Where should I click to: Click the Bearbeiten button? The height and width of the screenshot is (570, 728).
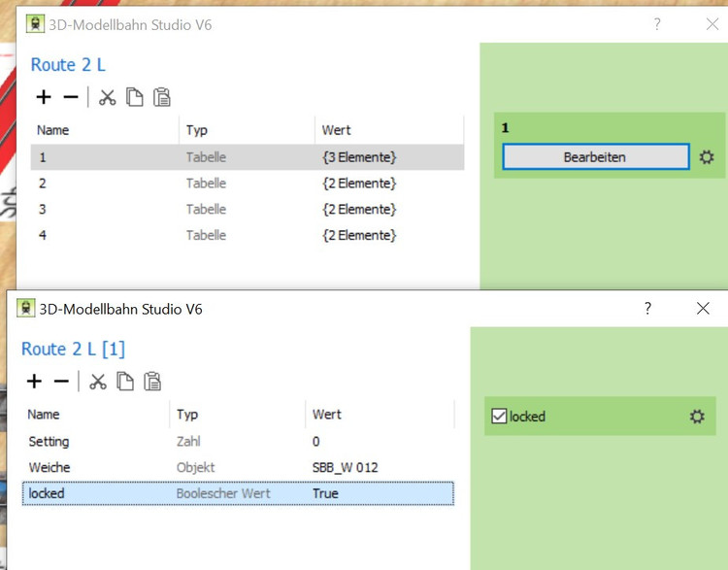point(596,157)
